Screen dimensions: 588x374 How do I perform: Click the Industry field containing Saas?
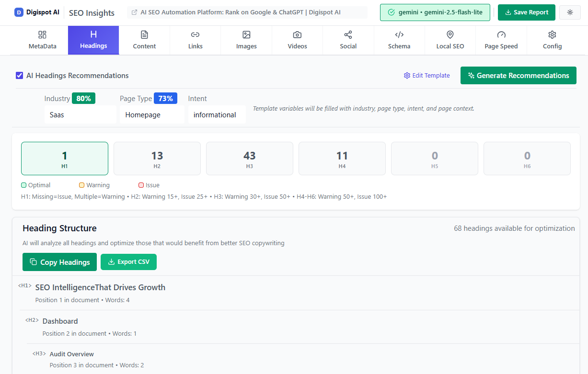coord(81,115)
